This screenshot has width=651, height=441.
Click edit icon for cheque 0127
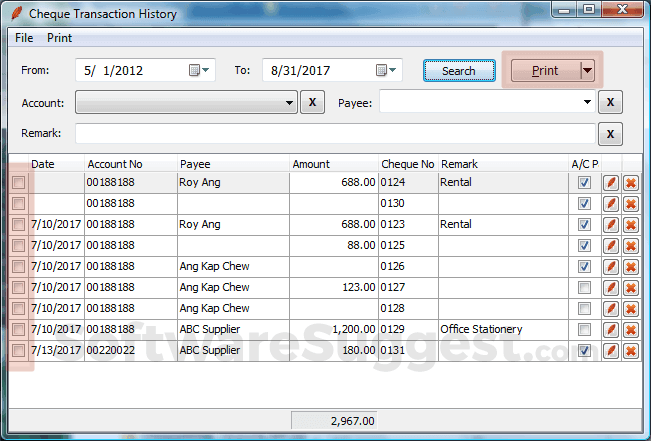click(x=611, y=288)
